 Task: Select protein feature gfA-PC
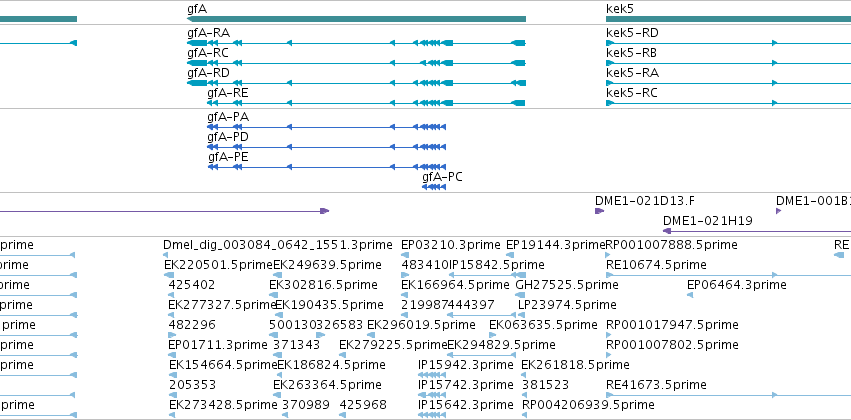point(442,177)
